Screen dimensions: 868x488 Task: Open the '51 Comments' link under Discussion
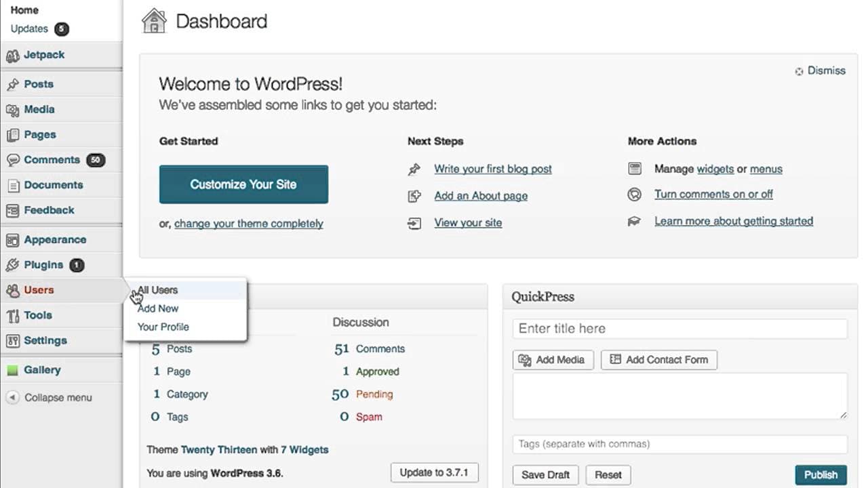point(370,349)
